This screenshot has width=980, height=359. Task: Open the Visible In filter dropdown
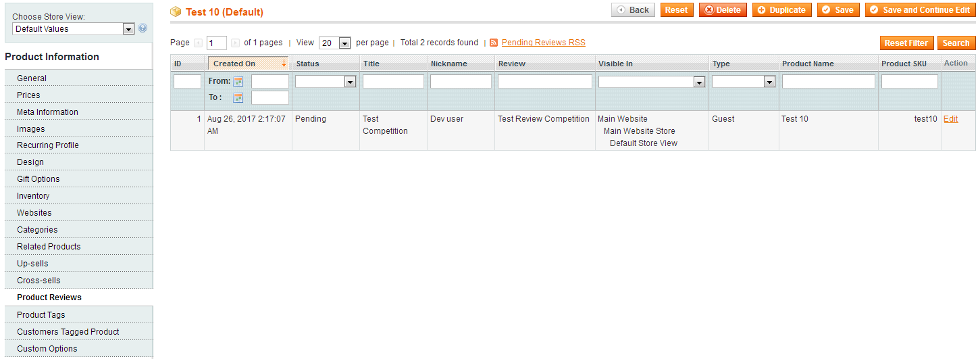click(x=651, y=82)
